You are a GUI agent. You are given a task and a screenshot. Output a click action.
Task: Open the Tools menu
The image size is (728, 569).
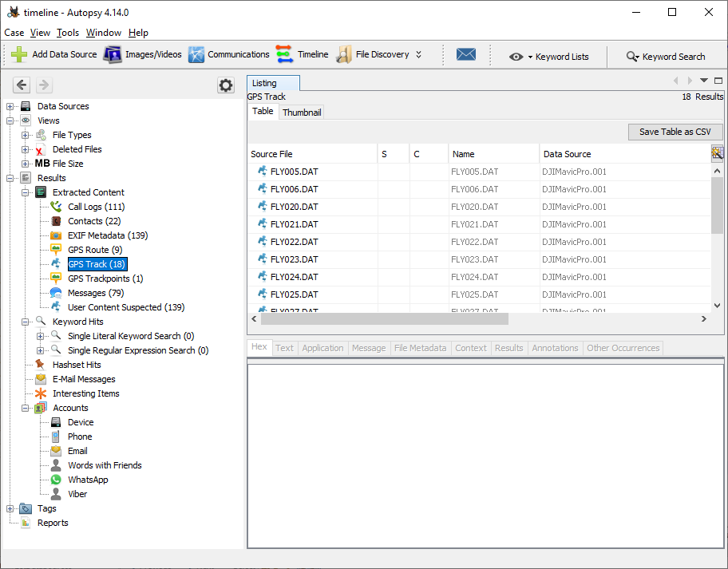[68, 33]
